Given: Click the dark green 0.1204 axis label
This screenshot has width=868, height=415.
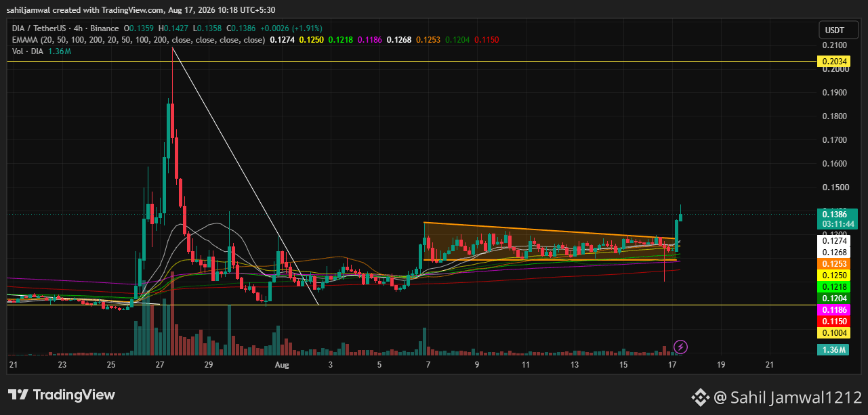Looking at the screenshot, I should (833, 298).
